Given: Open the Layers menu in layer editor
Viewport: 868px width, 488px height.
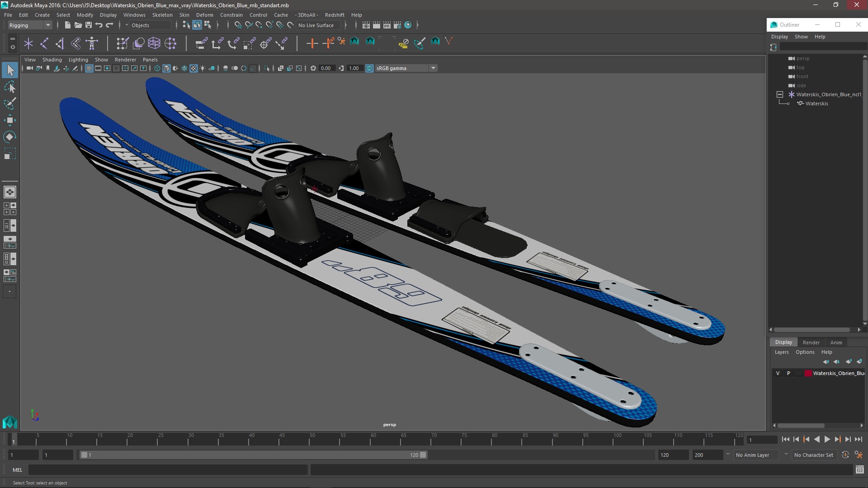Looking at the screenshot, I should [781, 352].
